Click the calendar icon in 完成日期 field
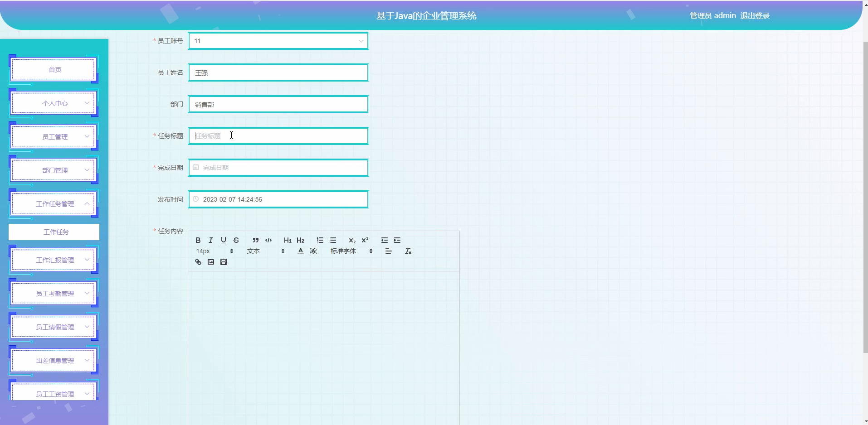This screenshot has height=425, width=868. 196,167
